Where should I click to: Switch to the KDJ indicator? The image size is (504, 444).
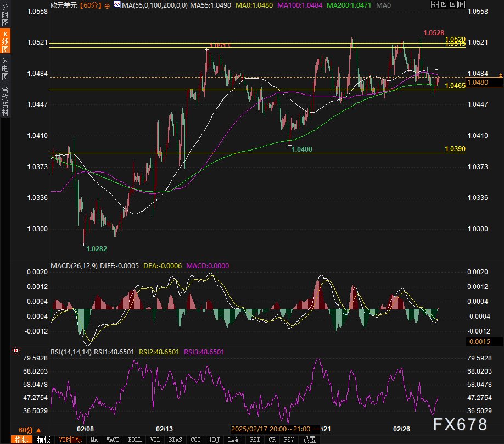point(214,440)
